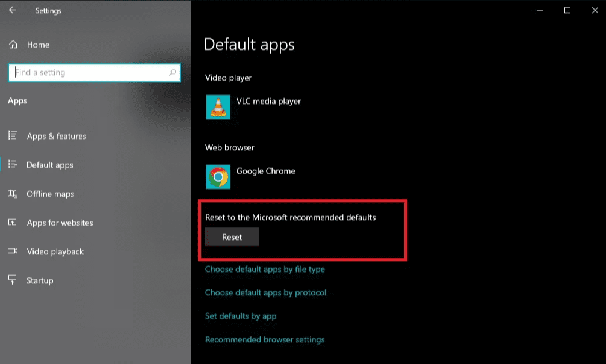The height and width of the screenshot is (364, 606).
Task: Click the Set defaults by app link
Action: [x=241, y=316]
